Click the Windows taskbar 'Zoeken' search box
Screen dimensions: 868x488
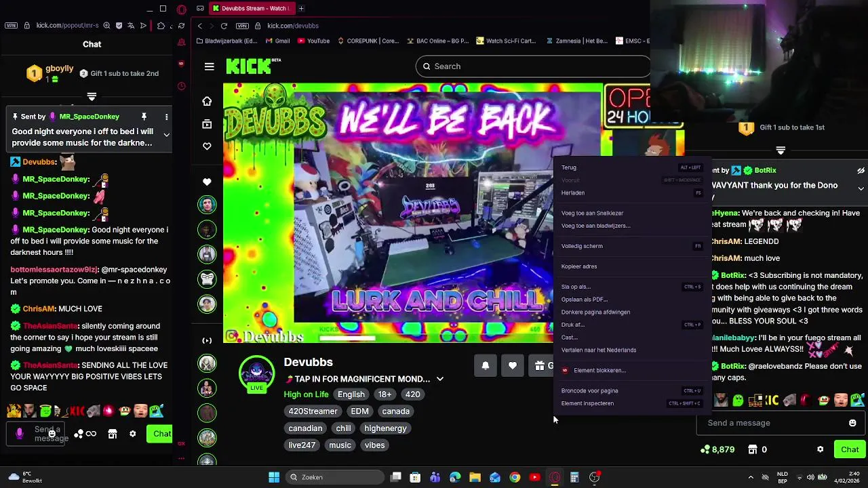334,477
